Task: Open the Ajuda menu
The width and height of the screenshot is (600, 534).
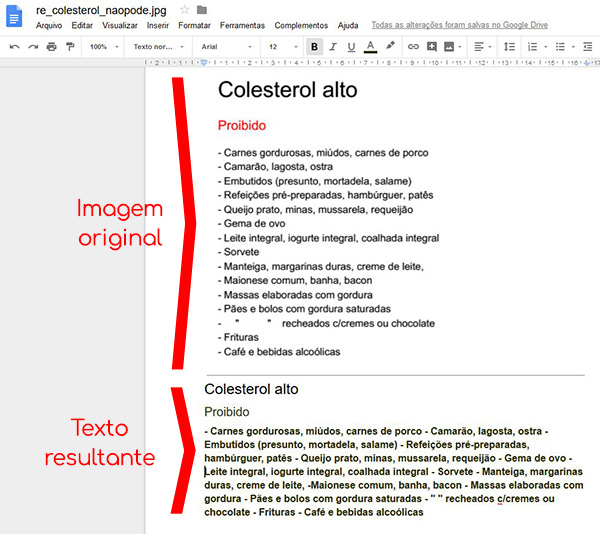Action: pos(348,25)
